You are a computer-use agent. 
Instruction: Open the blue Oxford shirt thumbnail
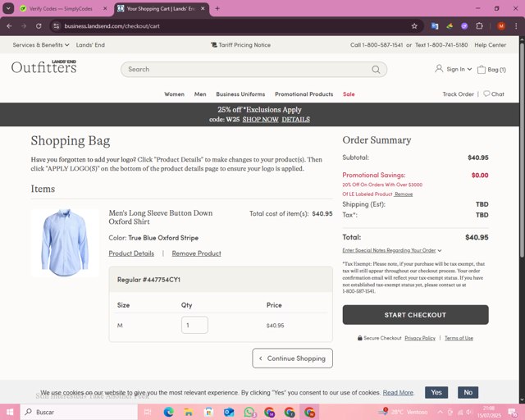(x=65, y=243)
